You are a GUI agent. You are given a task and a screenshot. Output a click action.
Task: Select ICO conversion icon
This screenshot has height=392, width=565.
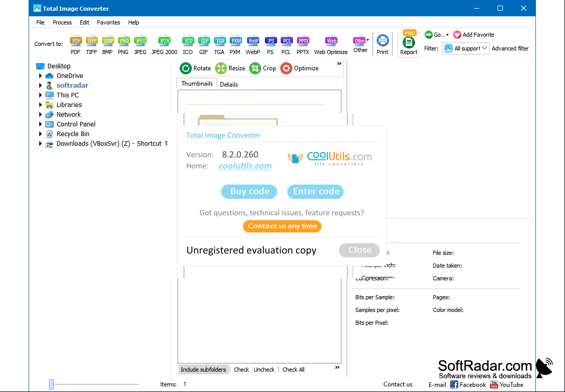188,41
